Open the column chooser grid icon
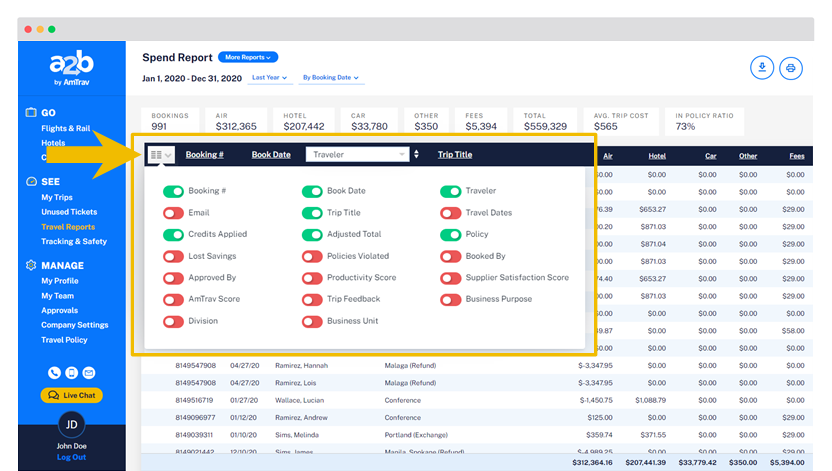Viewport: 832px width, 471px height. [160, 155]
